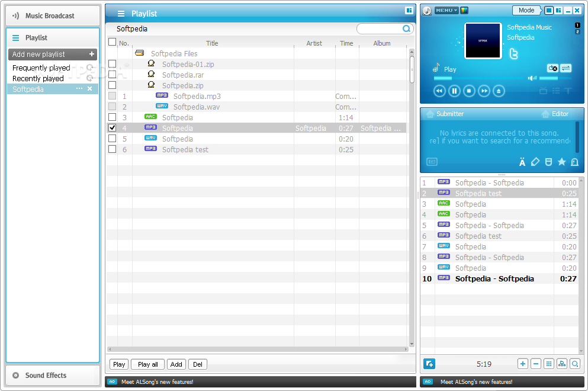Click the Add button
This screenshot has height=391, width=588.
[176, 364]
